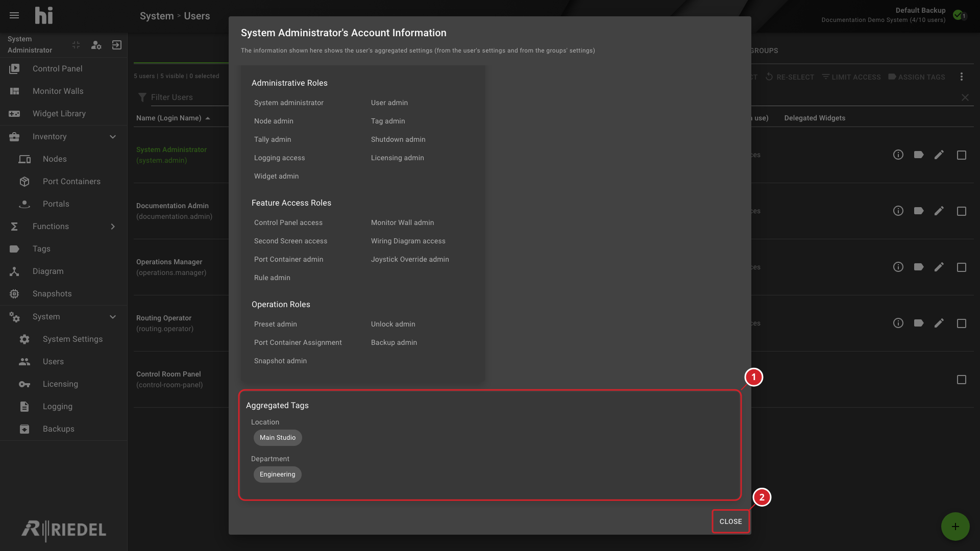
Task: Select System Administrator row checkbox
Action: [962, 155]
